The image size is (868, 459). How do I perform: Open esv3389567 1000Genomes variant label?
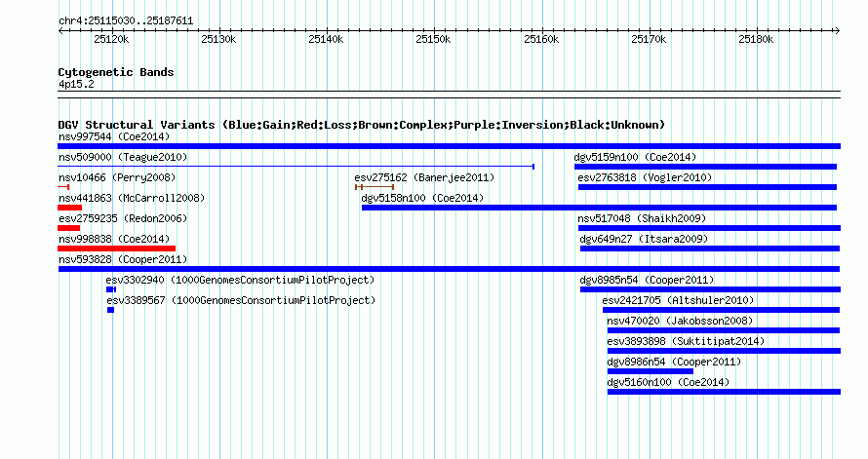(241, 300)
